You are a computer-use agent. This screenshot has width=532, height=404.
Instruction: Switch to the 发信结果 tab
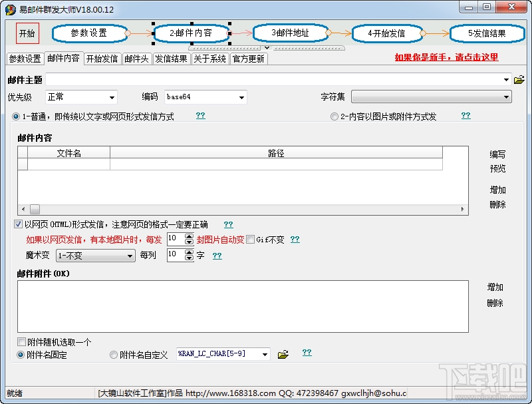(172, 59)
